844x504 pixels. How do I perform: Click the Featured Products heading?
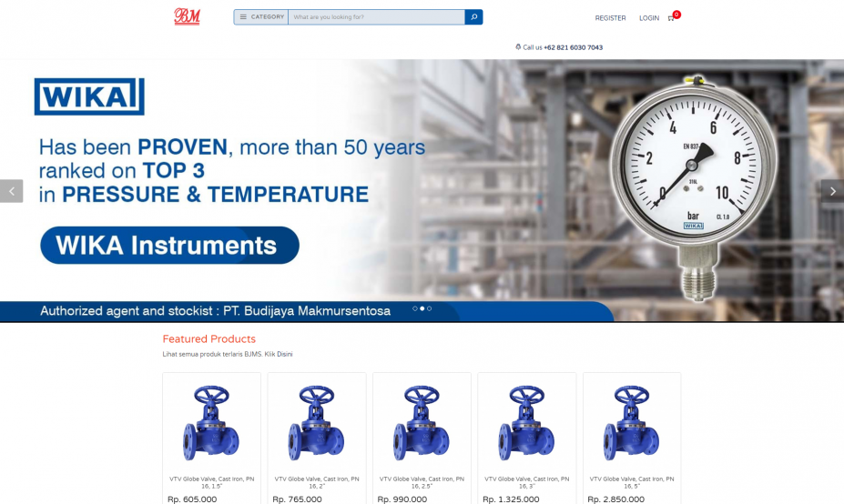pos(208,338)
